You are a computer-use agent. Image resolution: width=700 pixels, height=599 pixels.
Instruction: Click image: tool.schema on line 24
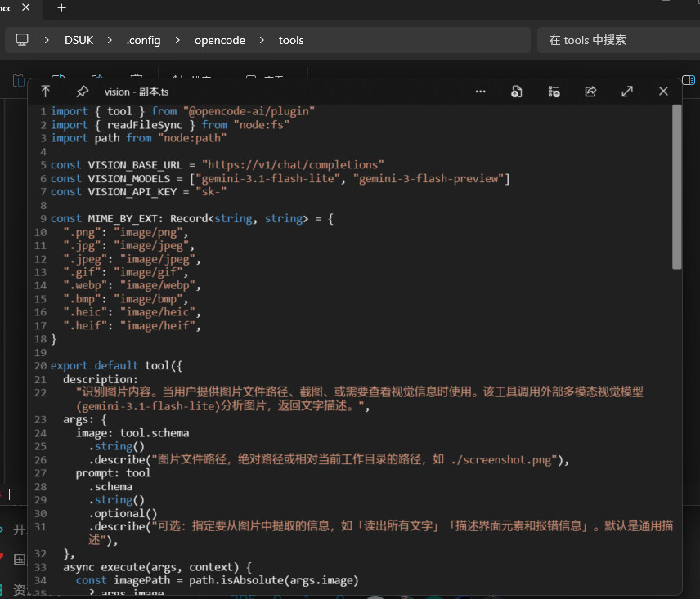pos(132,433)
